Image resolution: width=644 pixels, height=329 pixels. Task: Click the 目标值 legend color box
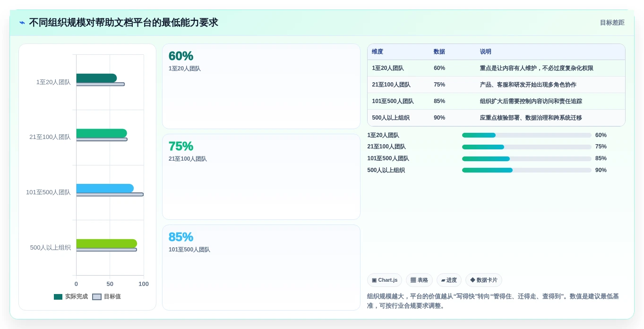(x=96, y=297)
